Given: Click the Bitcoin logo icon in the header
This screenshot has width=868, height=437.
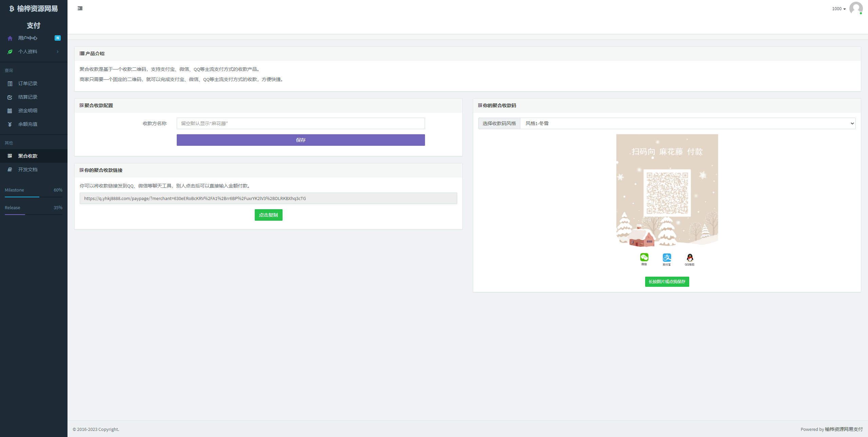Looking at the screenshot, I should pos(12,8).
